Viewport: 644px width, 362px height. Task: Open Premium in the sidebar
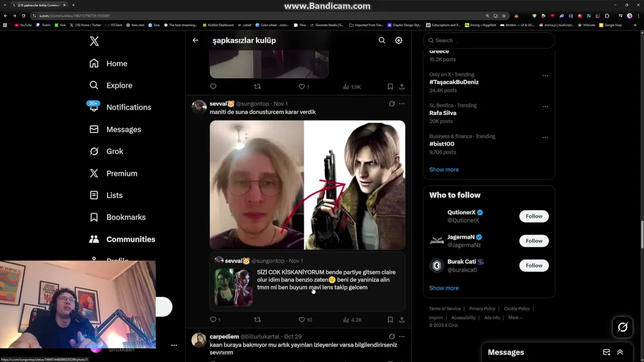click(113, 173)
